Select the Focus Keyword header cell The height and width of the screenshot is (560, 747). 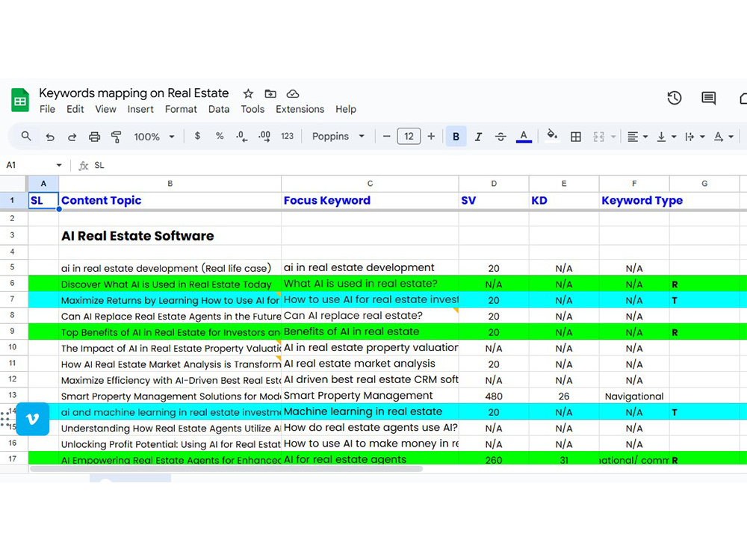coord(371,200)
